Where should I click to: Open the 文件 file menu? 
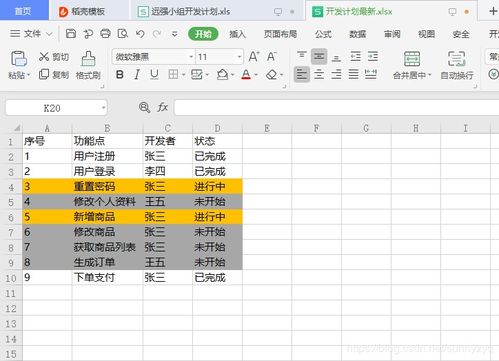pyautogui.click(x=31, y=34)
